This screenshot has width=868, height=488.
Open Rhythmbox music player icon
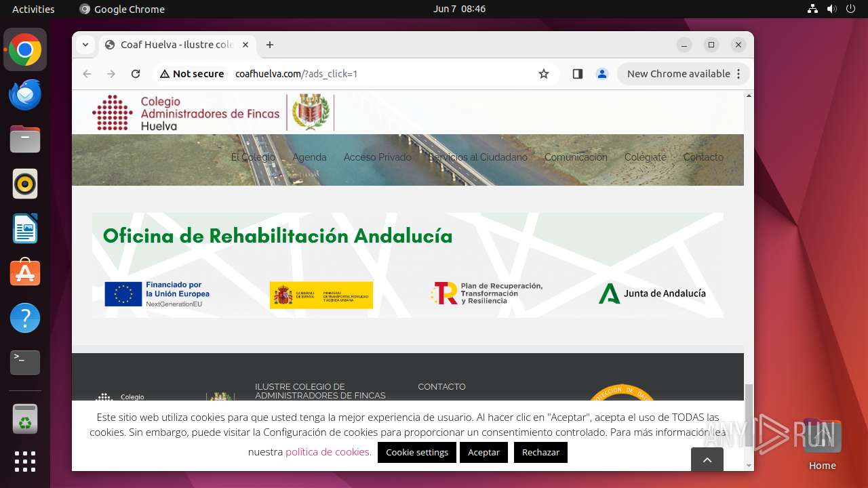(x=25, y=184)
